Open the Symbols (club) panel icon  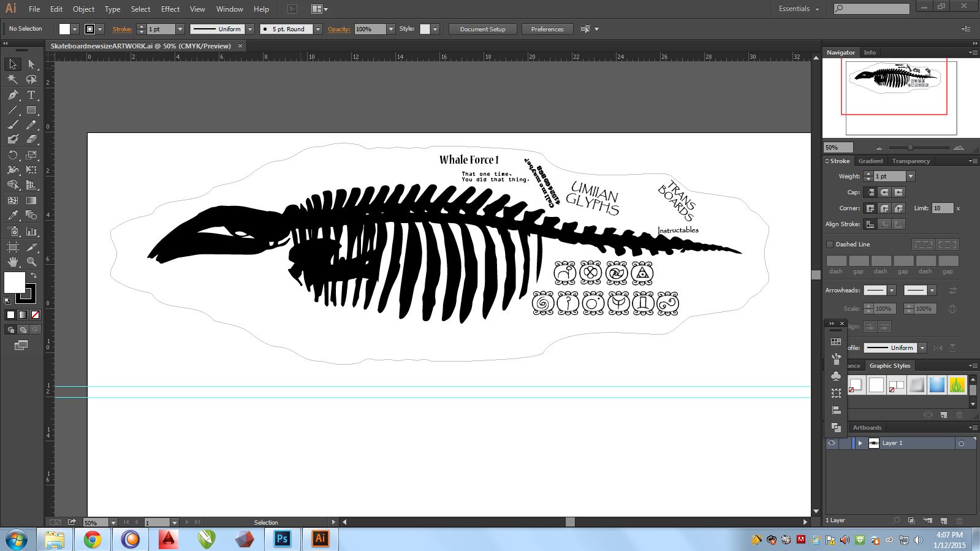click(x=836, y=376)
